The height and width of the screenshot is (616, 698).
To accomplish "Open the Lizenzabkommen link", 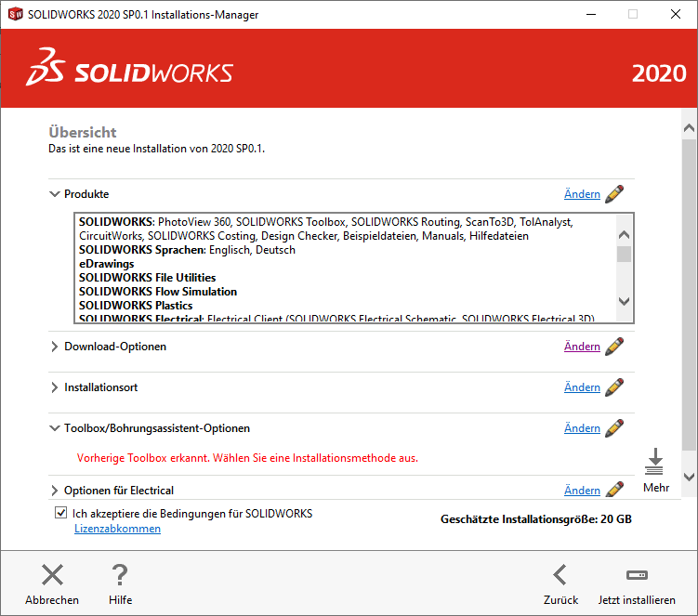I will [x=117, y=529].
